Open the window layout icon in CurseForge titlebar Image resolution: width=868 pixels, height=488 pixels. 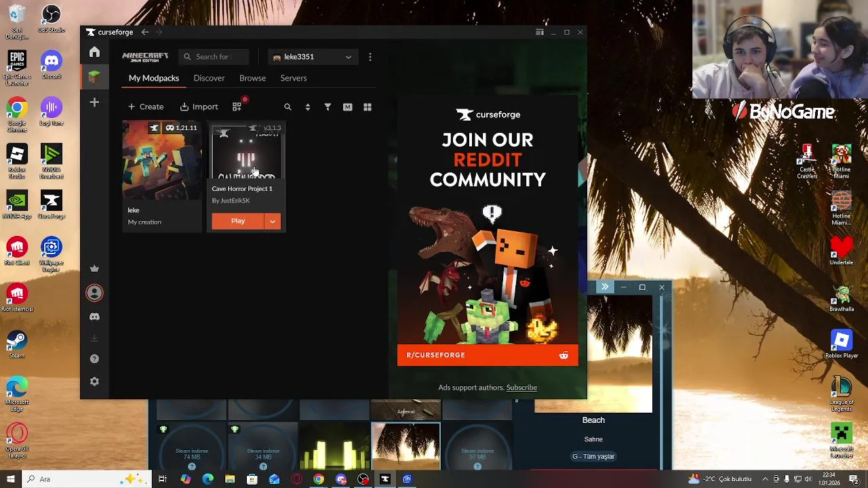(539, 32)
